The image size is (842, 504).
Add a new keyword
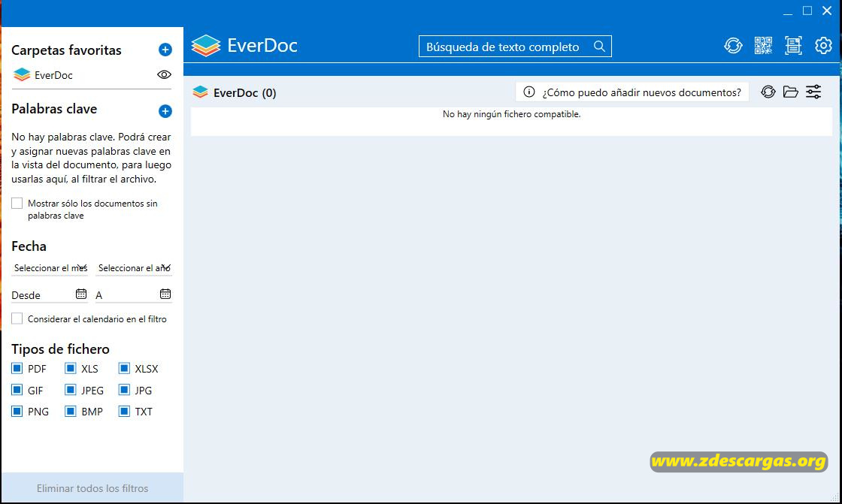[x=165, y=111]
